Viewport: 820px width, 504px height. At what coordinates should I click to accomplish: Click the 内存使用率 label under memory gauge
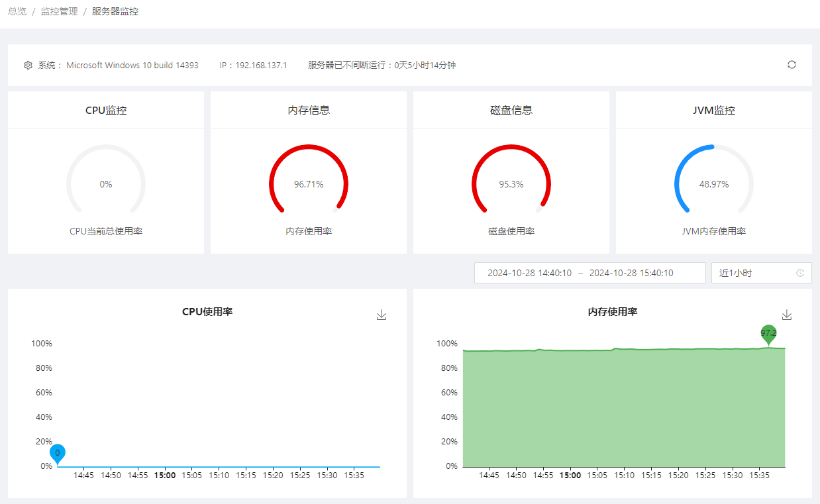[309, 231]
